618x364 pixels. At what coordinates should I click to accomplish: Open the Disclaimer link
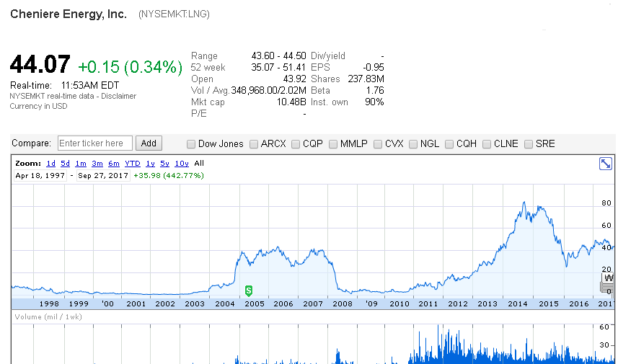coord(119,96)
